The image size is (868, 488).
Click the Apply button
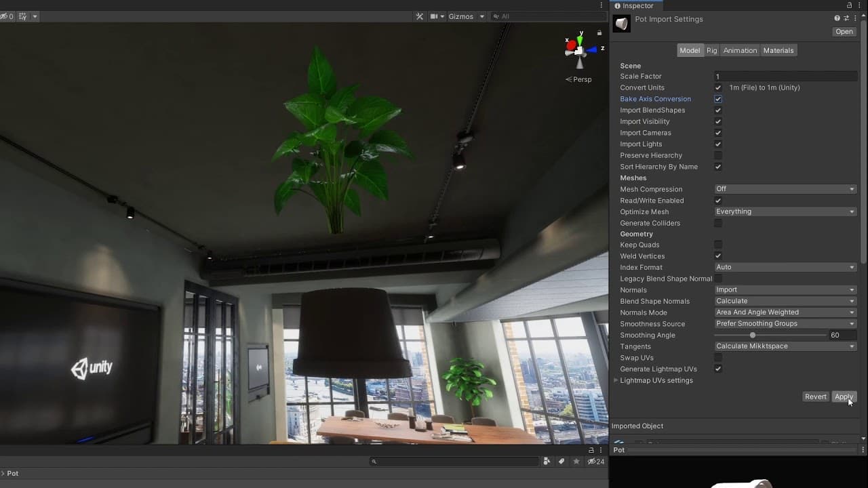click(x=844, y=396)
